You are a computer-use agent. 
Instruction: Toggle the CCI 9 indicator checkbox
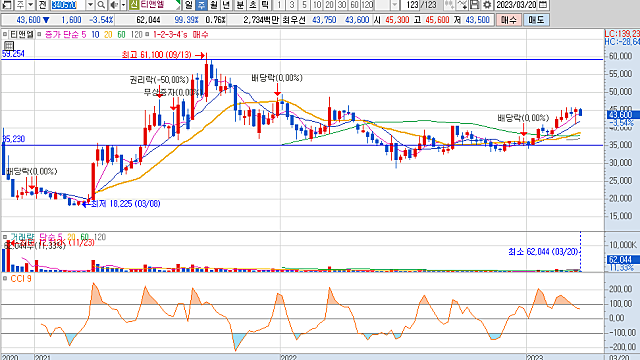click(x=5, y=279)
